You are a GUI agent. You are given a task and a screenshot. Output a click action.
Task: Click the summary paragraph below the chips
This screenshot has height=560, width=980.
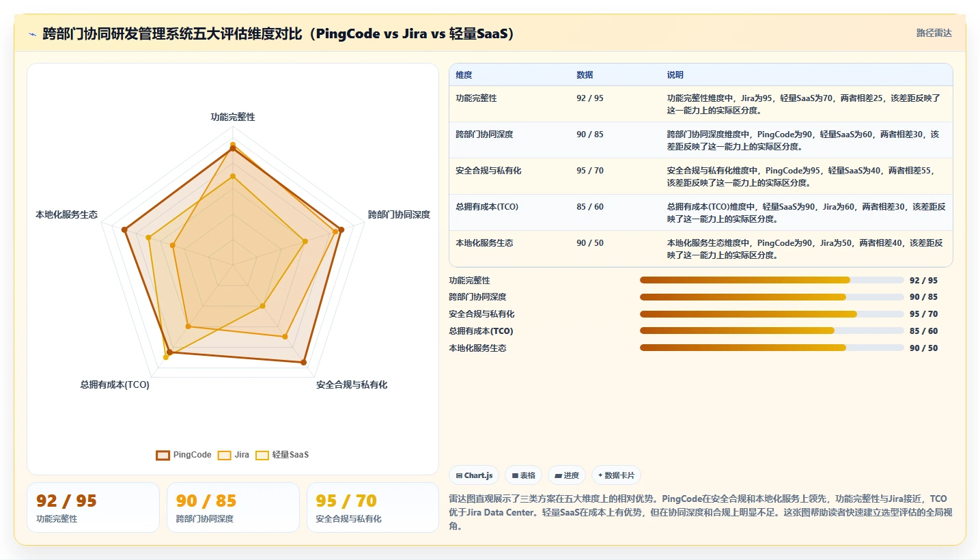700,512
